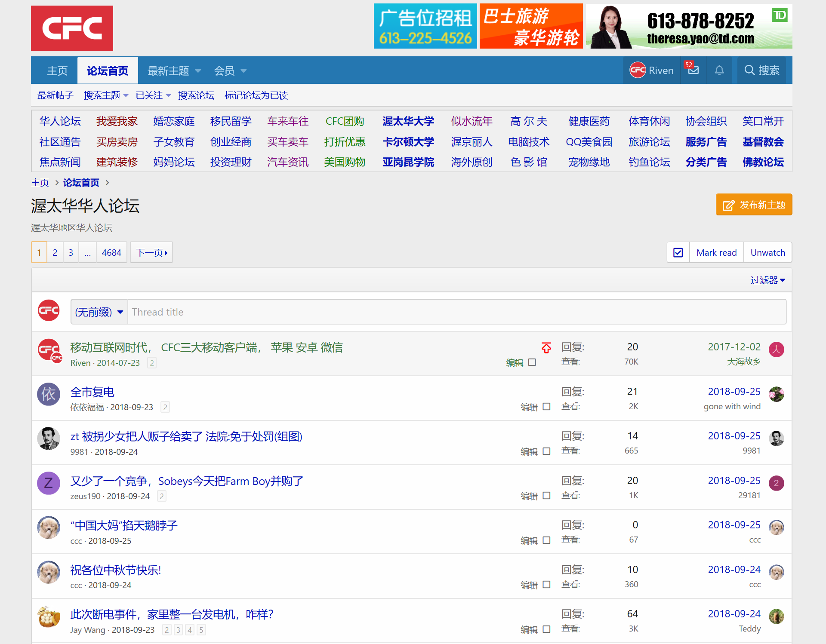The height and width of the screenshot is (644, 826).
Task: Open the 佛教论坛 category link
Action: coord(763,162)
